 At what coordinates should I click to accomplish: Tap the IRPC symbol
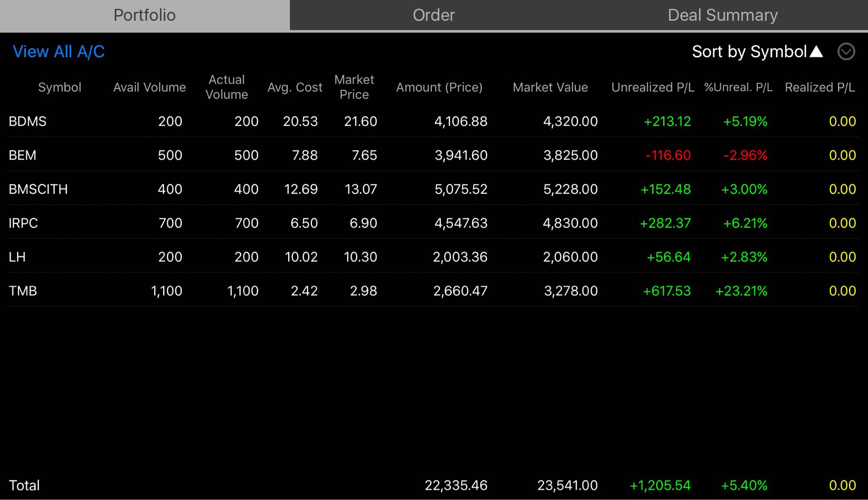23,223
